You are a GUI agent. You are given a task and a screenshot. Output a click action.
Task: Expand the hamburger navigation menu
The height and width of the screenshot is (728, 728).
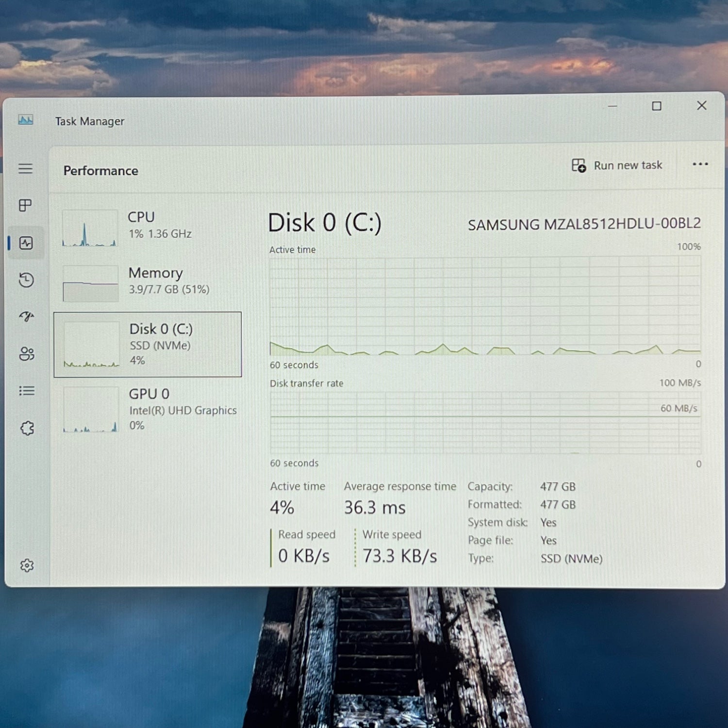[26, 169]
